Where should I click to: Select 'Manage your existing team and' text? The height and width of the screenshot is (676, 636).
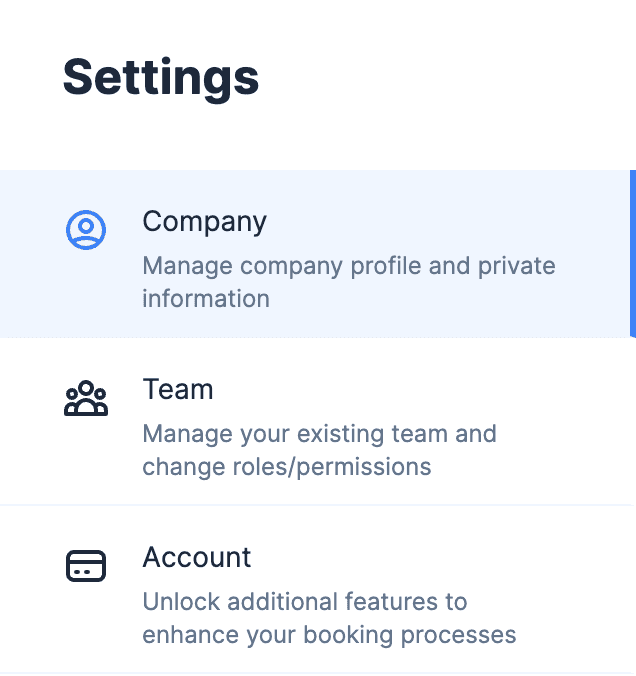click(x=320, y=434)
